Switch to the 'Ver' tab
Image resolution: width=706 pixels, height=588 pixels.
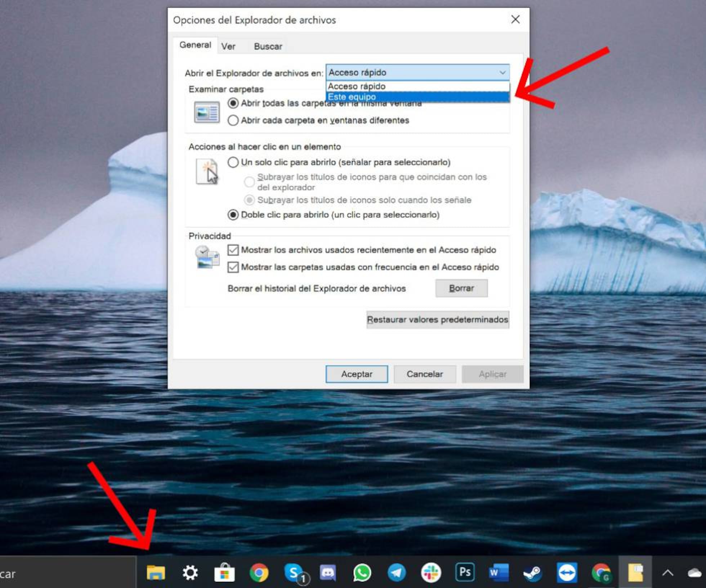(228, 45)
